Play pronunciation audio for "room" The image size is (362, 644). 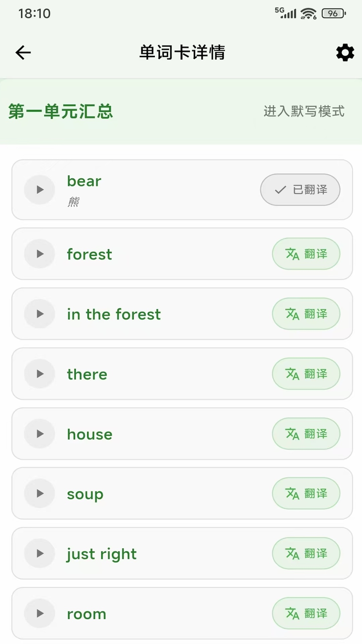40,613
